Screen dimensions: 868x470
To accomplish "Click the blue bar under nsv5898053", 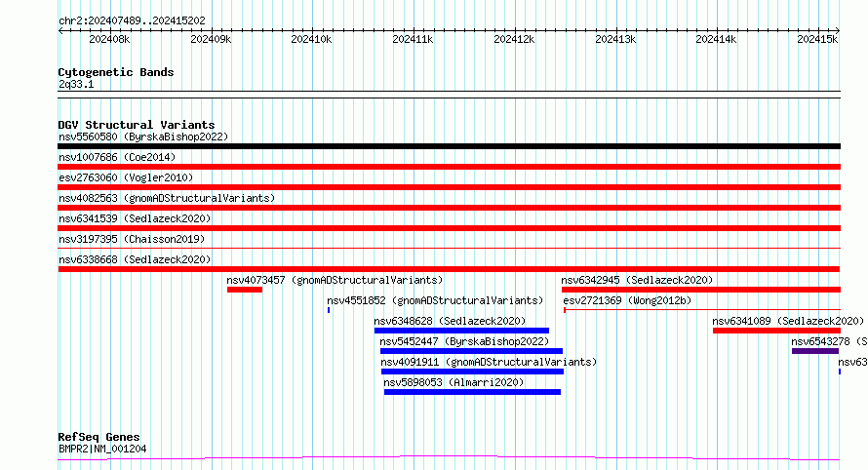I will [x=472, y=392].
